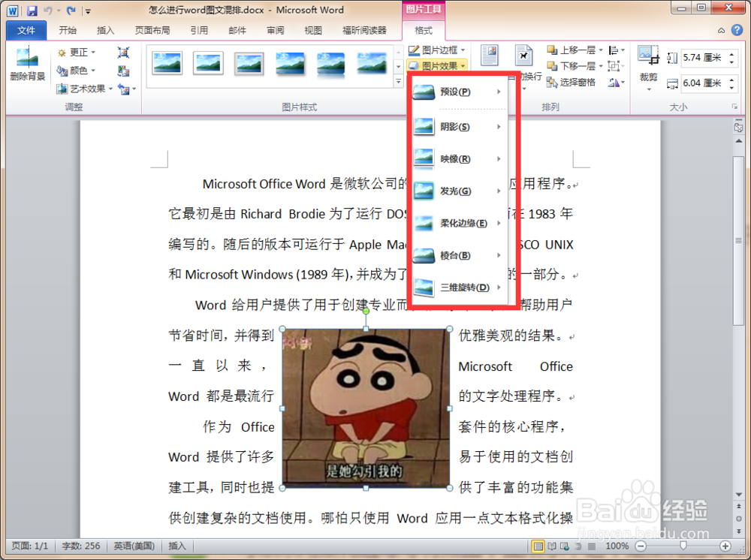Image resolution: width=751 pixels, height=560 pixels.
Task: Click the 裁剪 crop tool icon
Action: point(648,56)
